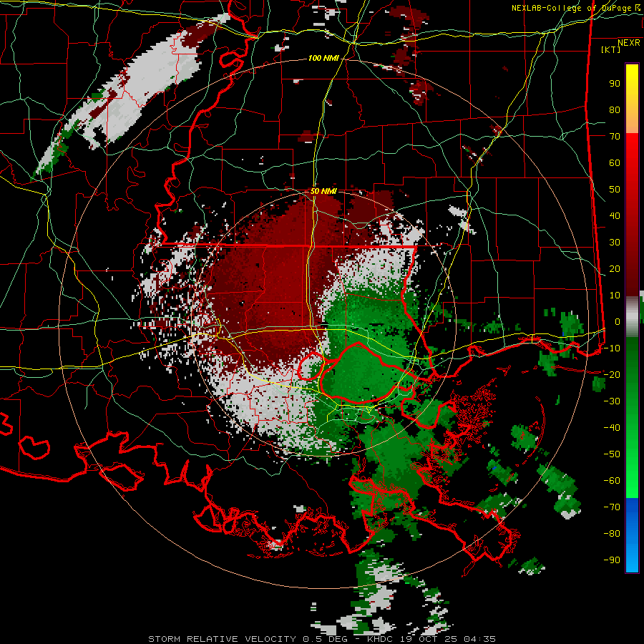The width and height of the screenshot is (644, 644).
Task: Click the NEXR label above the color bar
Action: pyautogui.click(x=629, y=43)
